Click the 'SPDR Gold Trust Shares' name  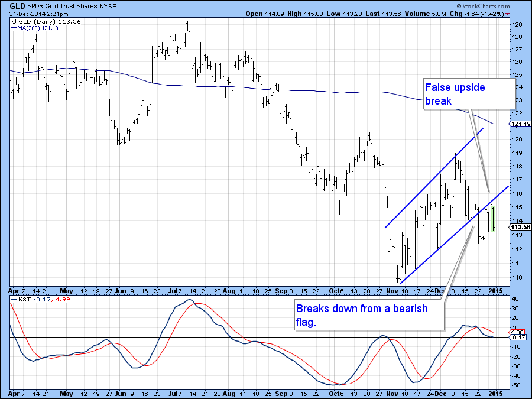(x=62, y=6)
